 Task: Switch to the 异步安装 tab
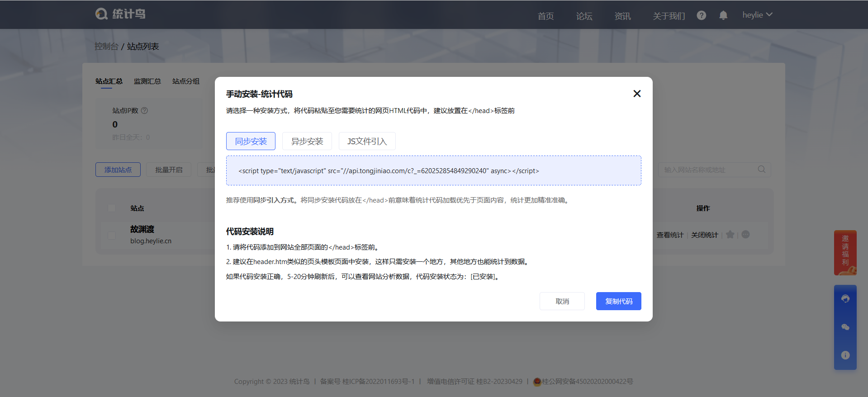(307, 141)
